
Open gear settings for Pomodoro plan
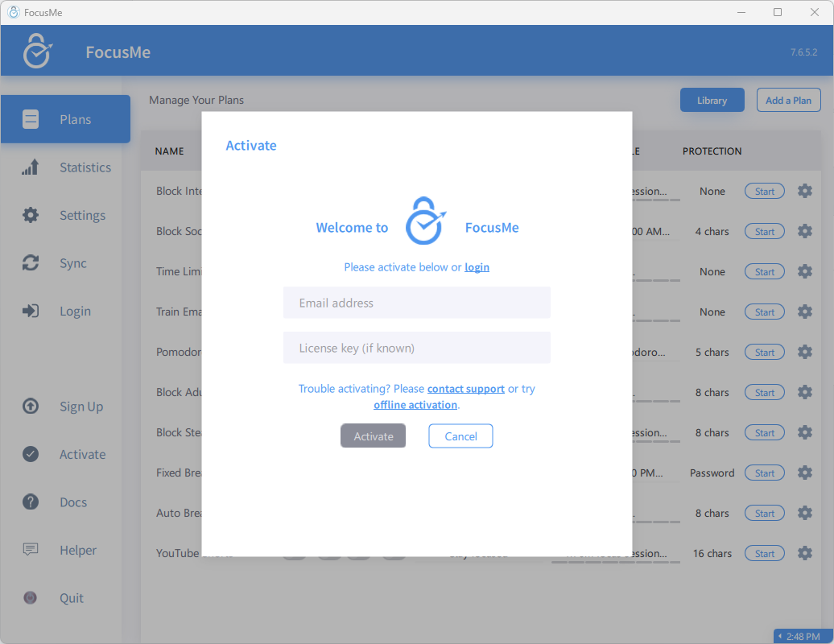point(805,352)
